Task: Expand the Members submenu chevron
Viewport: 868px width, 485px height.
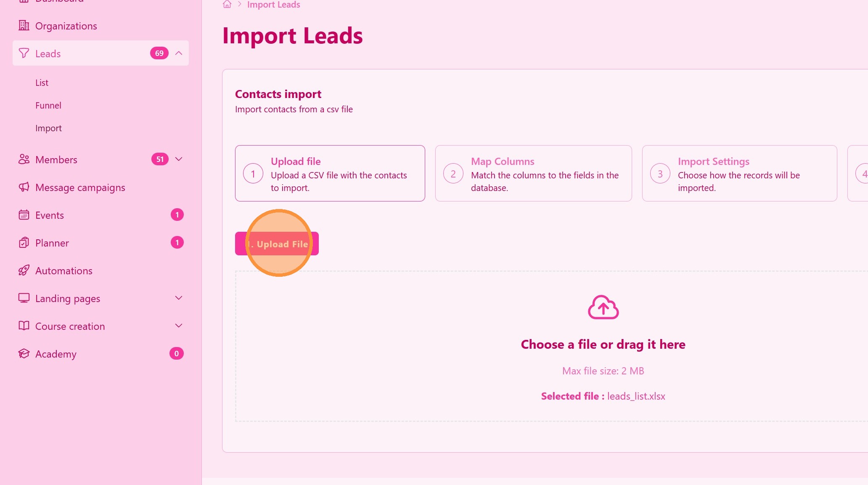Action: (179, 159)
